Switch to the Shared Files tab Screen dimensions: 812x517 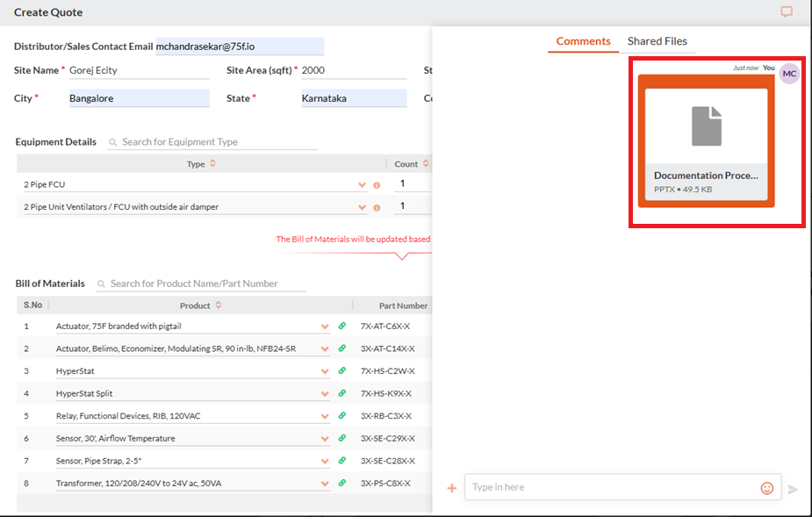coord(658,41)
